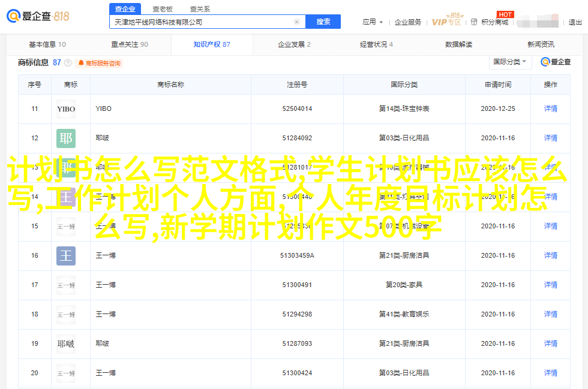
Task: Open the 基本信息 tab
Action: [x=47, y=44]
